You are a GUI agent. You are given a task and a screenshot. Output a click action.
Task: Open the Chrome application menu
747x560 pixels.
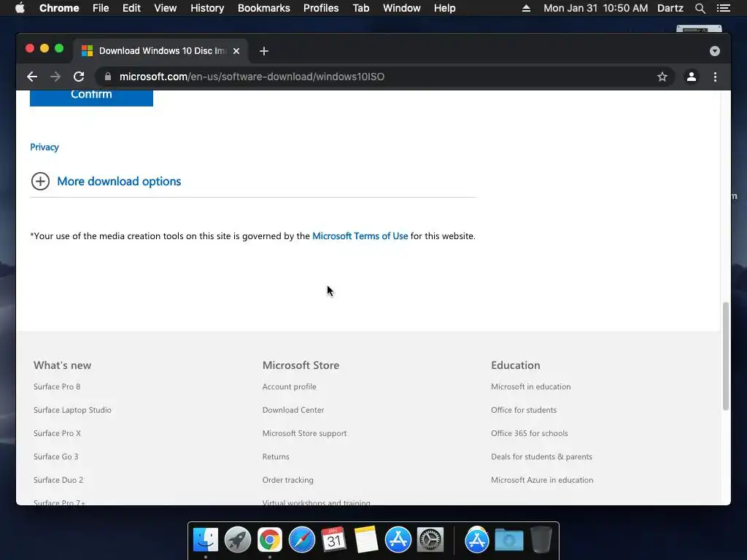[59, 8]
